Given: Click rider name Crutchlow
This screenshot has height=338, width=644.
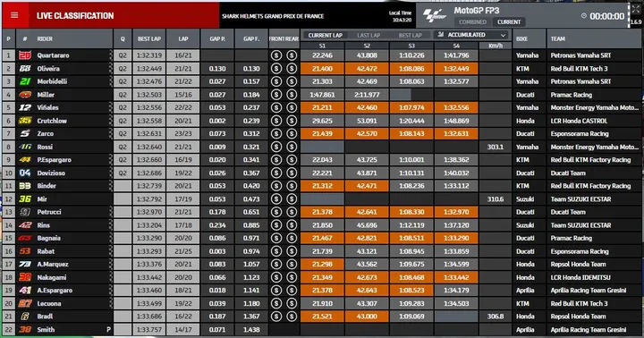Looking at the screenshot, I should [52, 121].
